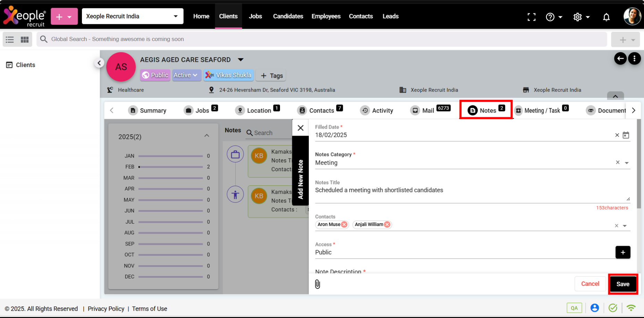Open the Contacts dropdown arrow
Screen dimensions: 644x318
click(625, 226)
